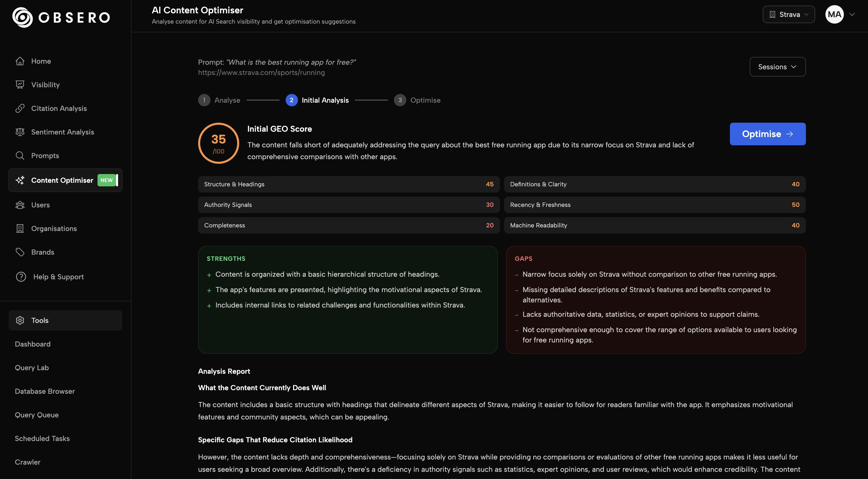Image resolution: width=868 pixels, height=479 pixels.
Task: Expand the Sessions dropdown
Action: (777, 67)
